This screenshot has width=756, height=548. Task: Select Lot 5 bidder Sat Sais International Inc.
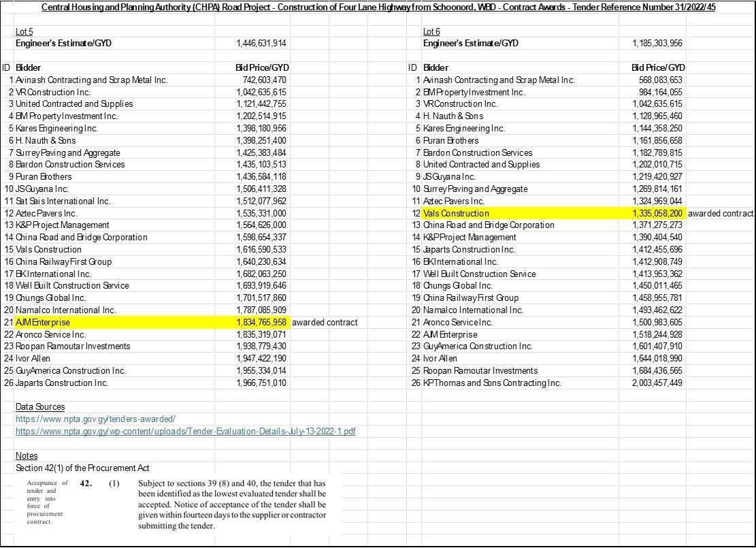pos(63,201)
